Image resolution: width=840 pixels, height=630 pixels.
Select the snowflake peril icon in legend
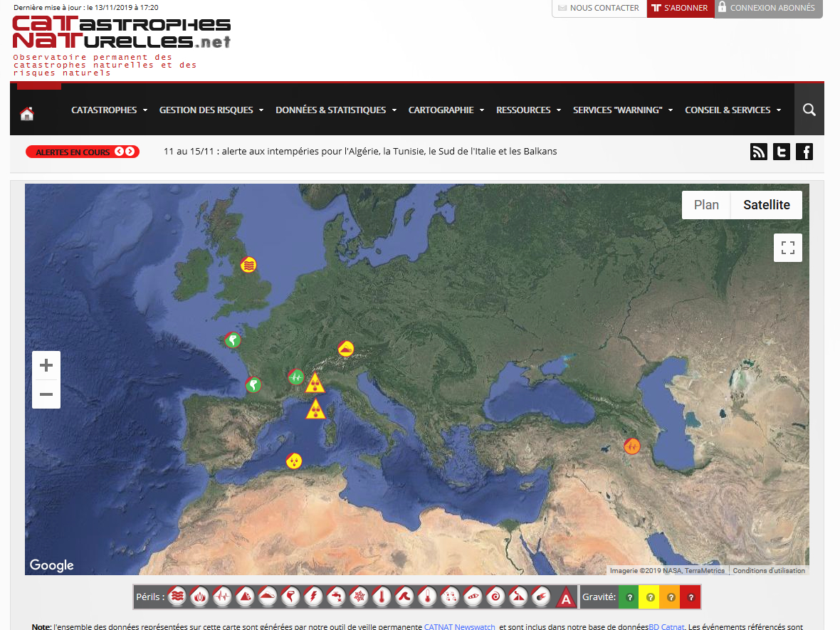[x=362, y=597]
